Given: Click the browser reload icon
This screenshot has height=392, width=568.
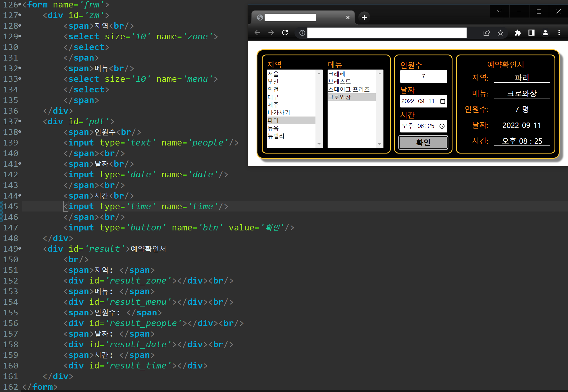Looking at the screenshot, I should [x=285, y=33].
